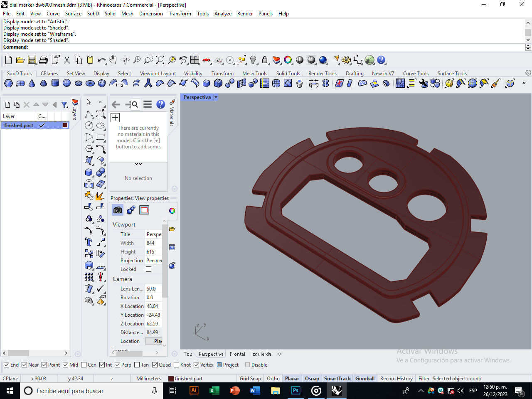Image resolution: width=532 pixels, height=399 pixels.
Task: Click the SubD torus primitive icon
Action: [x=90, y=84]
